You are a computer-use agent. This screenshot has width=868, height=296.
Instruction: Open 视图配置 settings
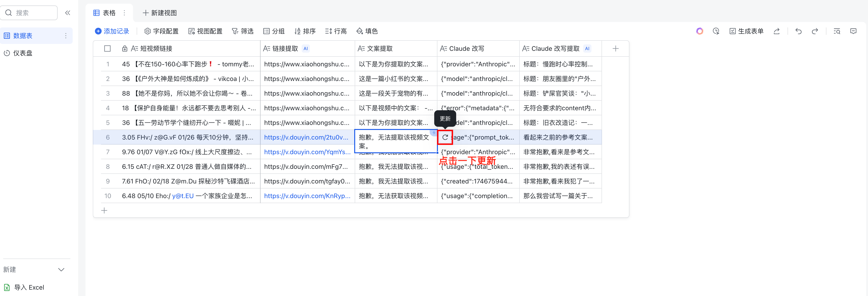tap(205, 31)
